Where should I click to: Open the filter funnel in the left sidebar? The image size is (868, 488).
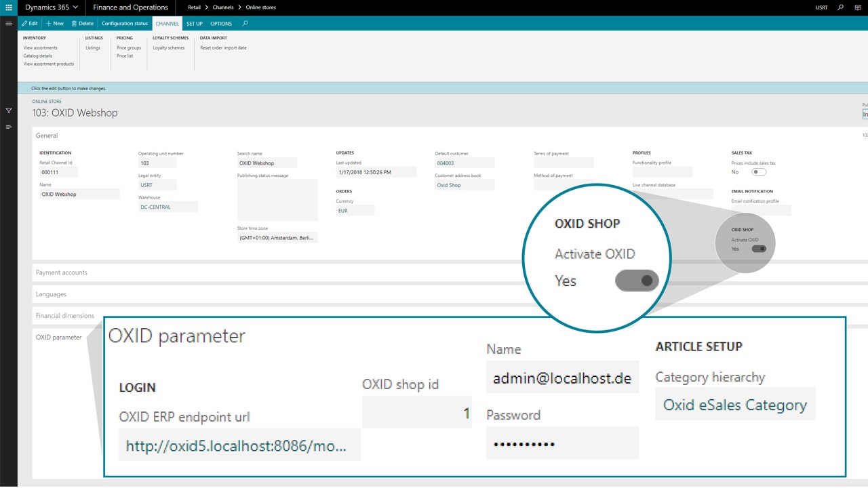[x=9, y=110]
